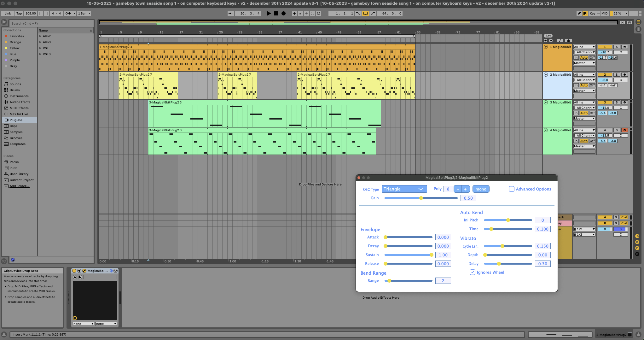The image size is (644, 340).
Task: Open the 1 Bar quantization dropdown
Action: (84, 13)
